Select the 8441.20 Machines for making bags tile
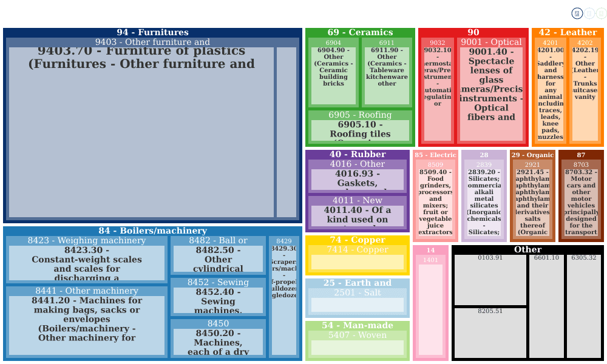 (x=87, y=325)
